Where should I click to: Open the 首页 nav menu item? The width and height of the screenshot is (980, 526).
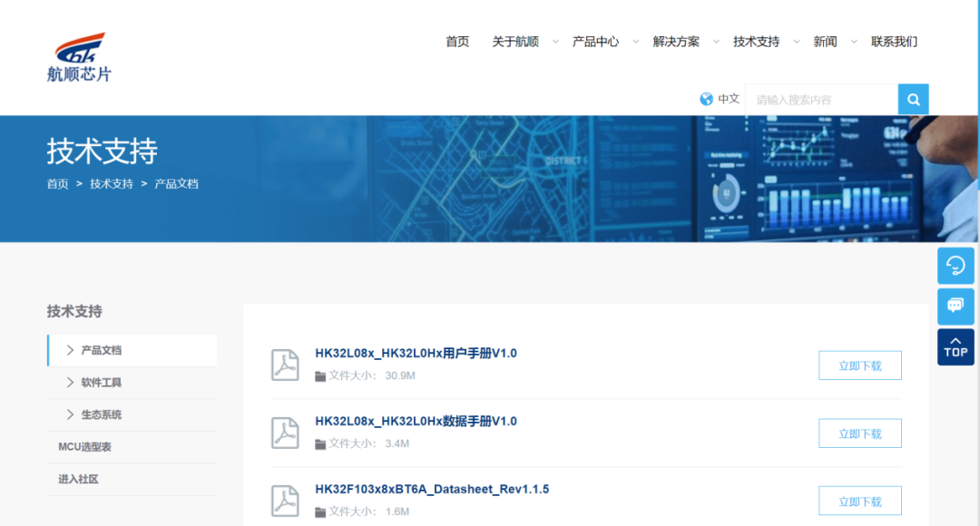coord(457,42)
